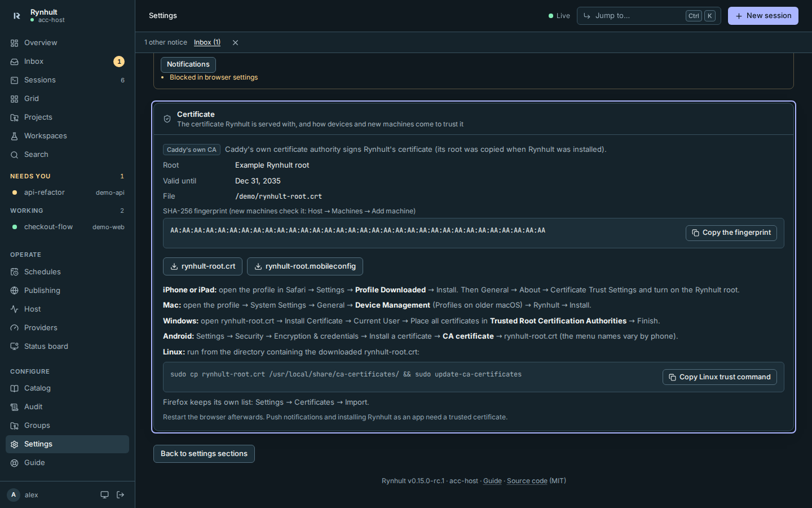Focus the Jump to... search field

[x=649, y=16]
